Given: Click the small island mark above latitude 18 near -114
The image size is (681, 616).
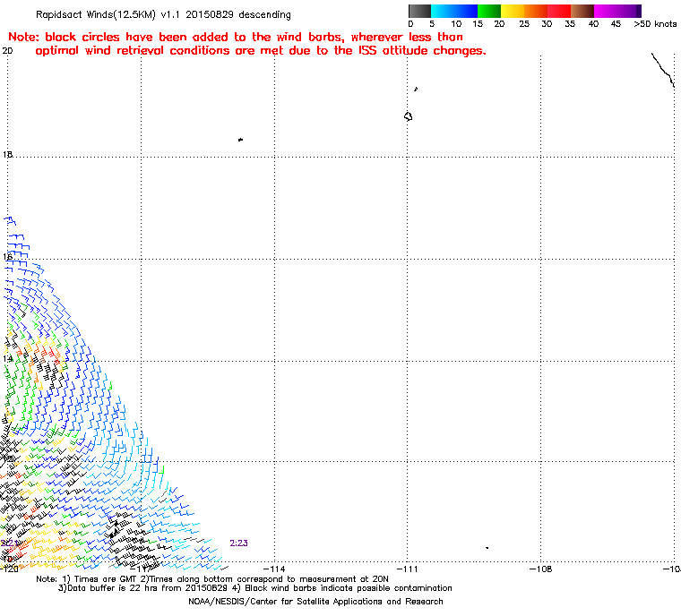Looking at the screenshot, I should point(240,140).
